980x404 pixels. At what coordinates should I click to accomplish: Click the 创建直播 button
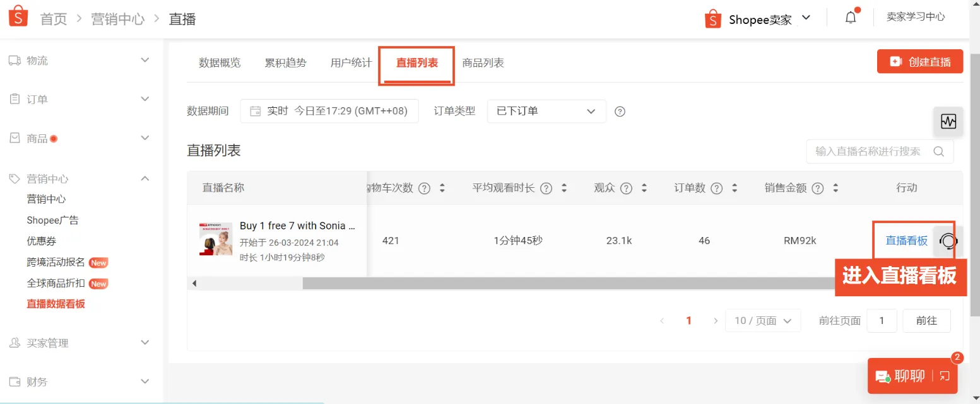(x=919, y=61)
